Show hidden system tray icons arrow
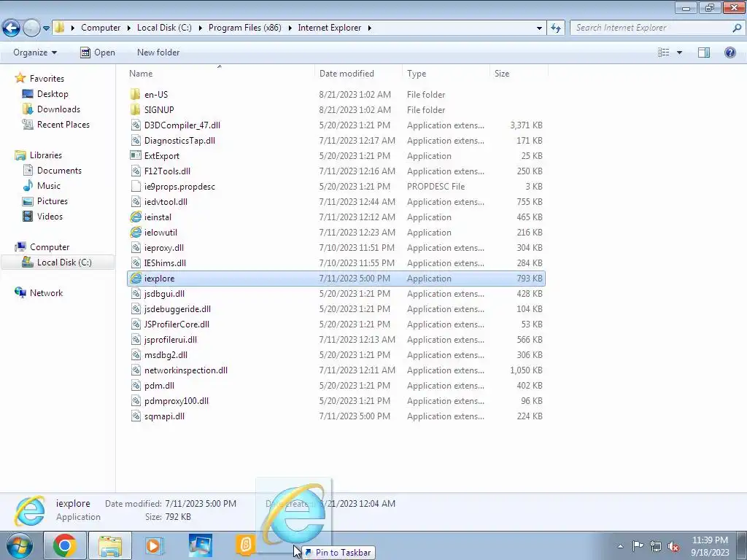The width and height of the screenshot is (747, 560). click(x=620, y=546)
